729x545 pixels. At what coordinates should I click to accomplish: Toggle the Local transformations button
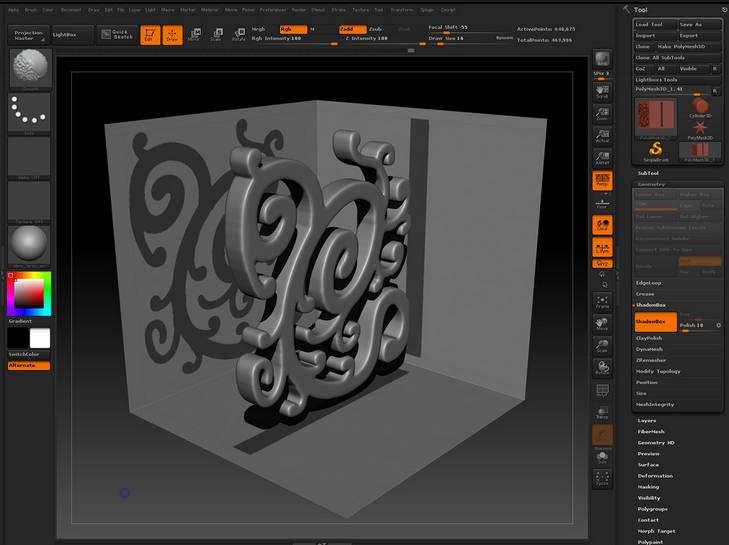pos(602,225)
